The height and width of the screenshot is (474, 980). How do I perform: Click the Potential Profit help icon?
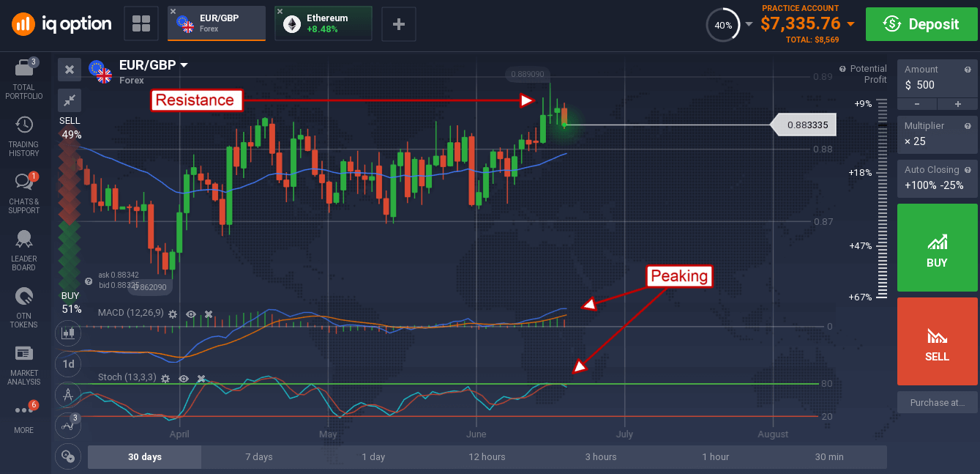tap(842, 69)
